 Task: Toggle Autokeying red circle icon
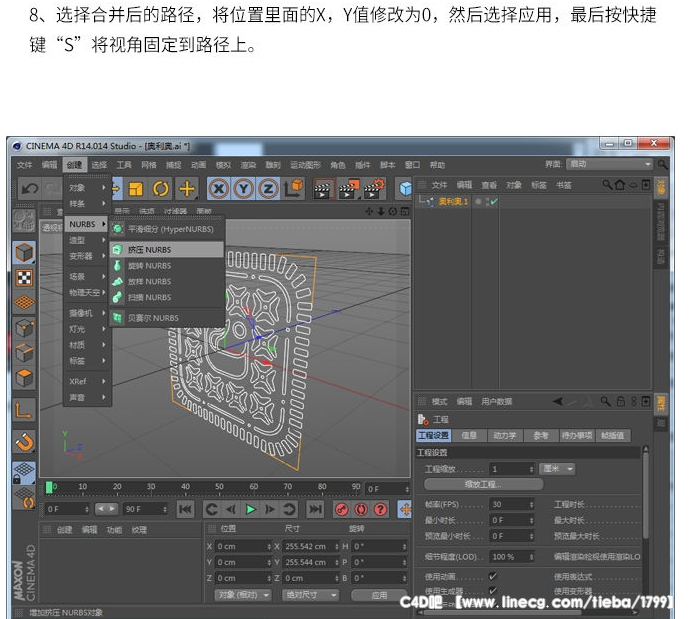pyautogui.click(x=361, y=509)
